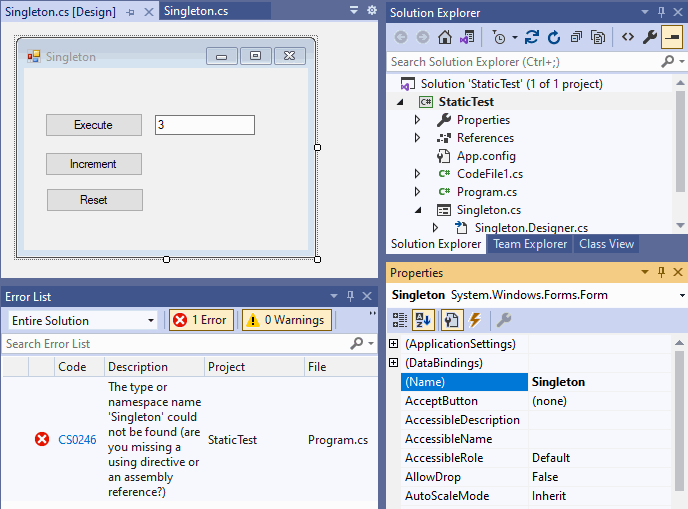Sync with Active Document icon
This screenshot has width=688, height=509.
[532, 37]
